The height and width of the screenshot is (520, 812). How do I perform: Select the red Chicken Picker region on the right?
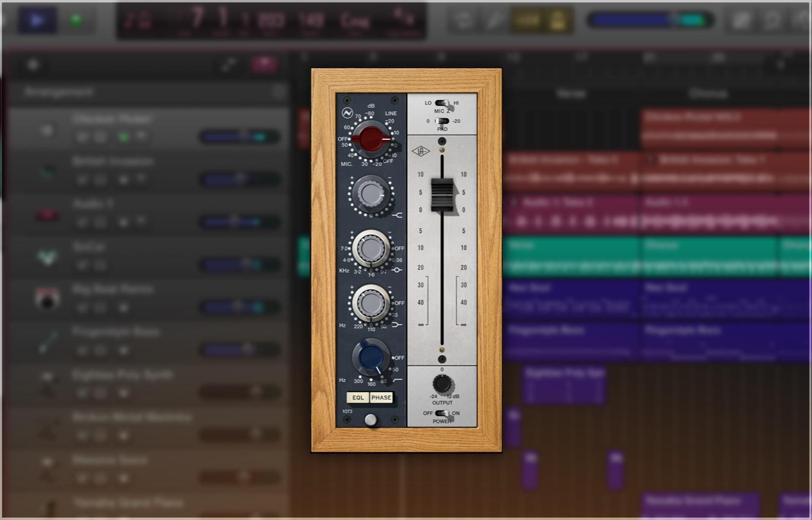[x=725, y=128]
